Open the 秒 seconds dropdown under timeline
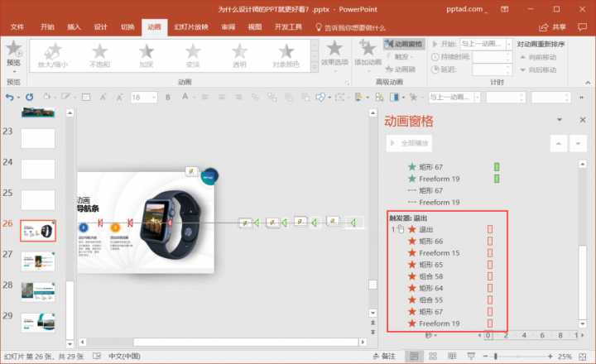 click(x=431, y=335)
